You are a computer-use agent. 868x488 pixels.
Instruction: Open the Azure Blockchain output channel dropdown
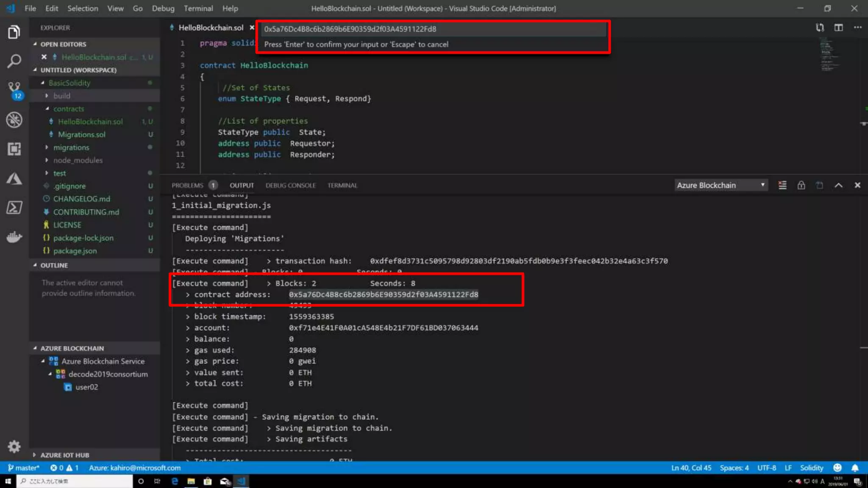[721, 185]
